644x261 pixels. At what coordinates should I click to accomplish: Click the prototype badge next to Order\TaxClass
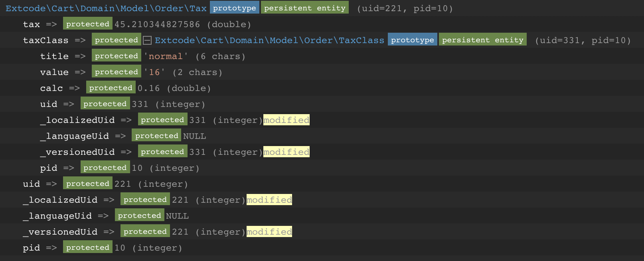[x=413, y=40]
